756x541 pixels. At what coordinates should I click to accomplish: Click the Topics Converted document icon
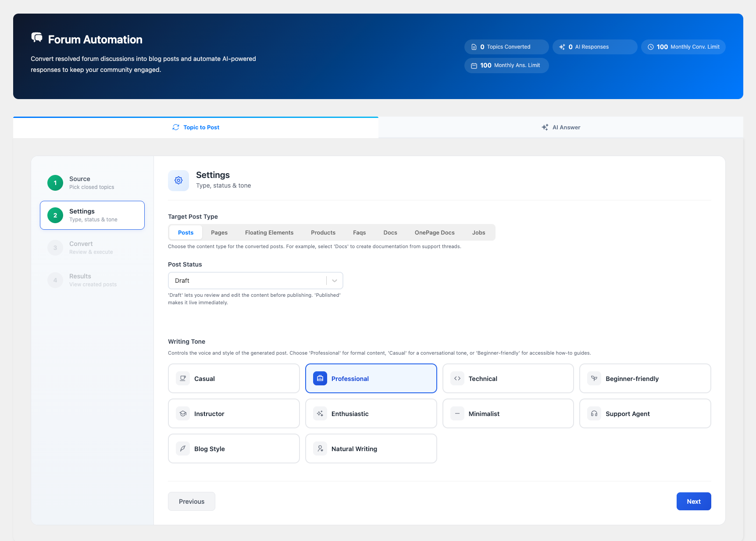click(474, 47)
